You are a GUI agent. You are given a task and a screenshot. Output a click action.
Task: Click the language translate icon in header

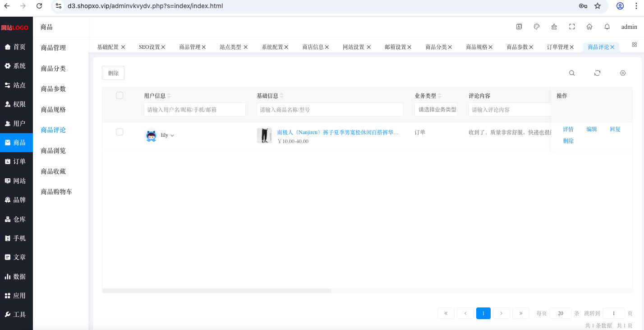(x=519, y=27)
